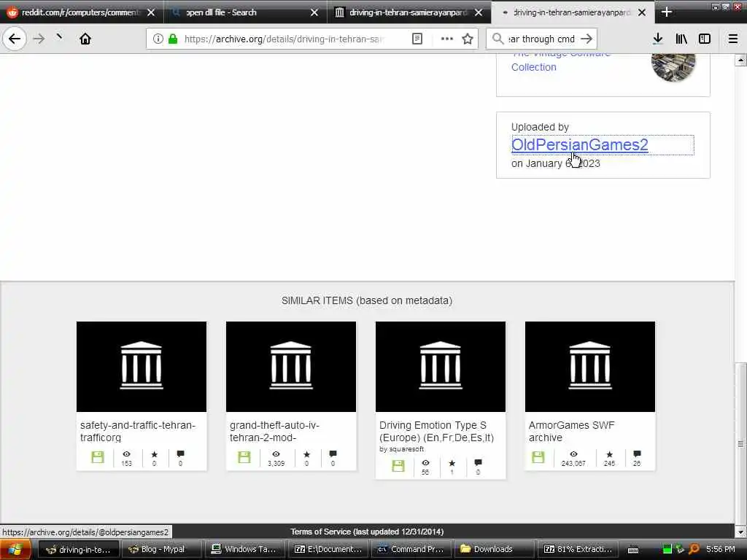This screenshot has width=747, height=560.
Task: Click grand-theft-auto-iv-tehran-2-mod title
Action: 274,431
